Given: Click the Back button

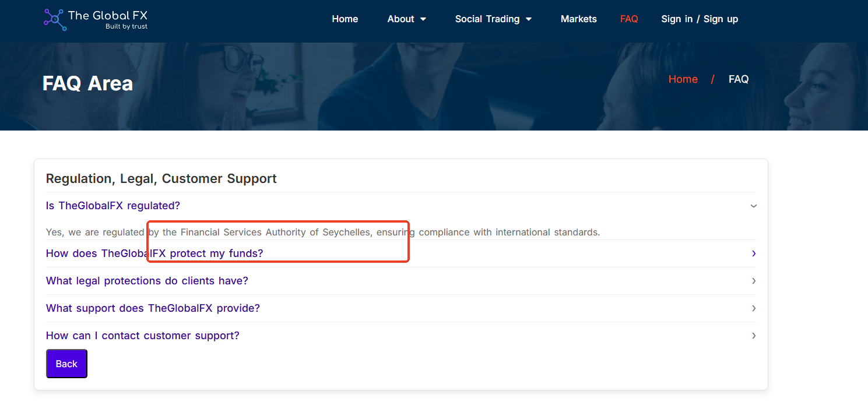Looking at the screenshot, I should [x=66, y=364].
